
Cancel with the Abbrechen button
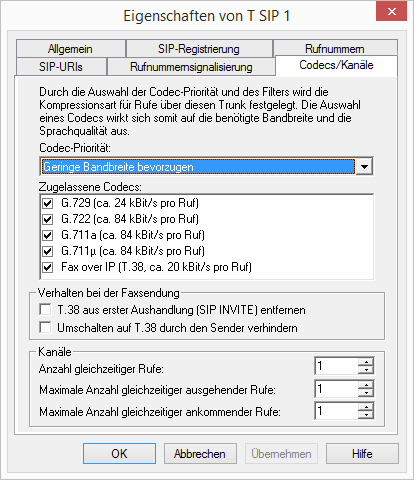(x=200, y=453)
